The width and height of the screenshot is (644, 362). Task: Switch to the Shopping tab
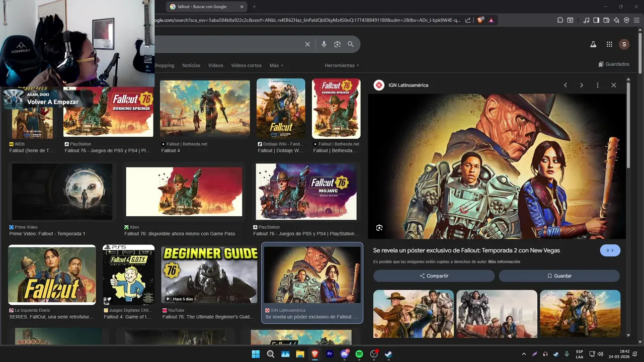(x=164, y=65)
